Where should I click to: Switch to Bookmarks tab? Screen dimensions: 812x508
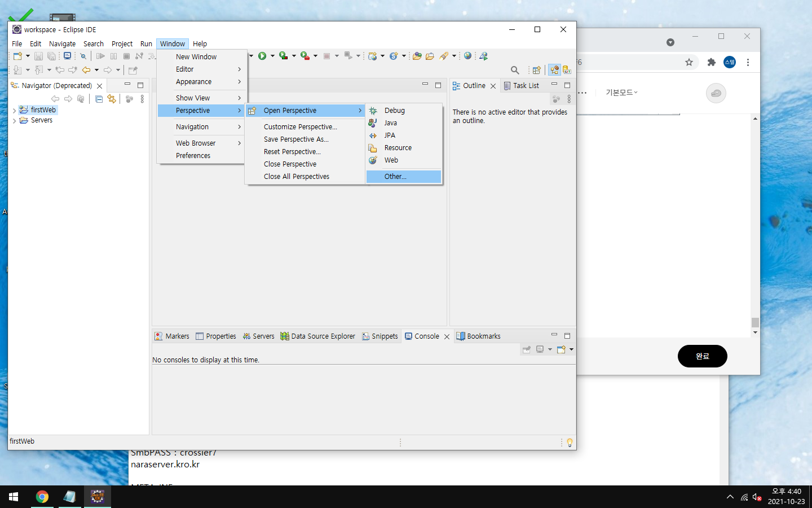click(478, 336)
